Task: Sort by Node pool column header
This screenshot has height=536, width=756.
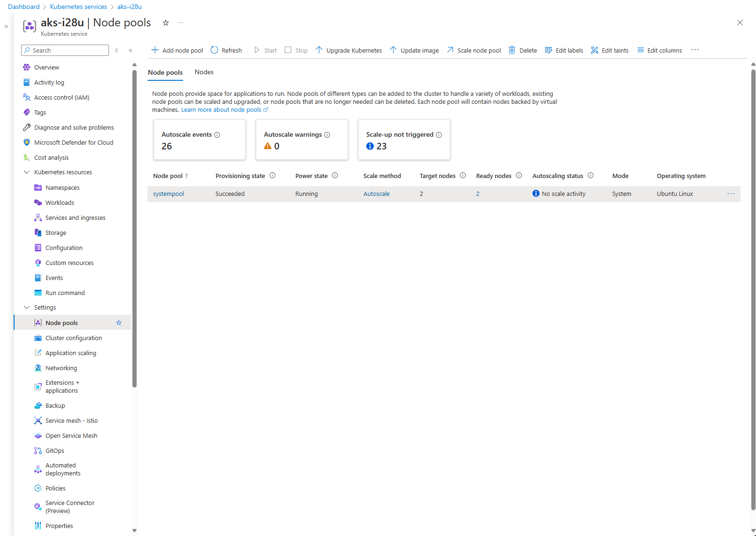Action: click(x=168, y=176)
